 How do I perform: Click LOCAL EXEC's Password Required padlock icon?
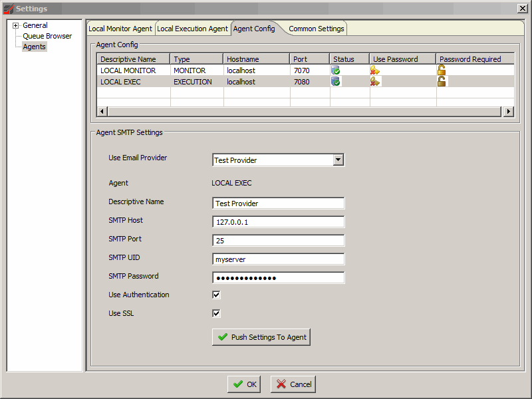point(442,81)
